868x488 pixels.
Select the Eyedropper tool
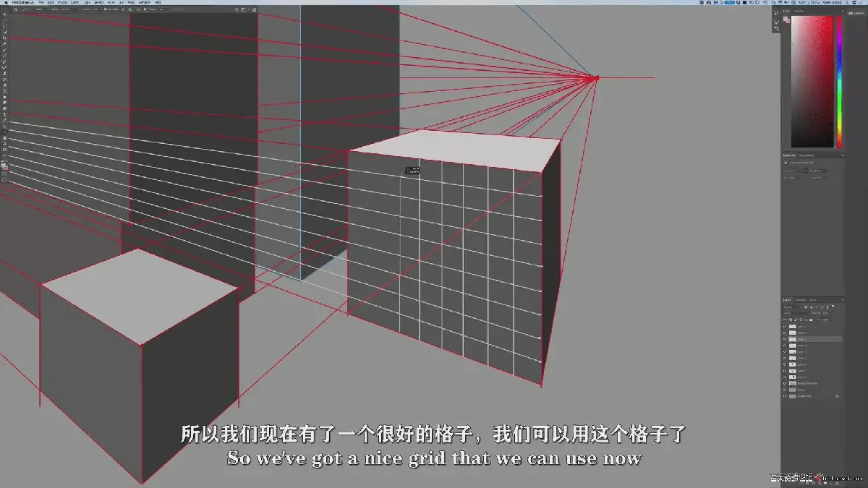[5, 44]
